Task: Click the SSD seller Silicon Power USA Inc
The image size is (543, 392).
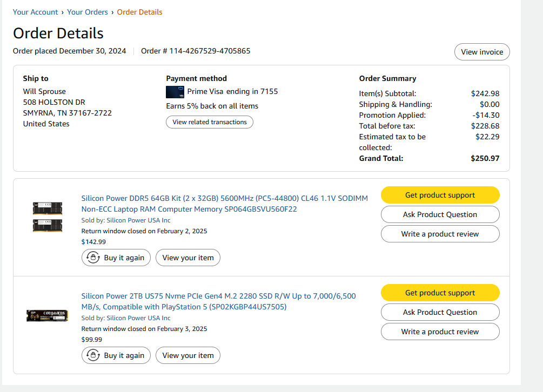Action: [x=138, y=318]
